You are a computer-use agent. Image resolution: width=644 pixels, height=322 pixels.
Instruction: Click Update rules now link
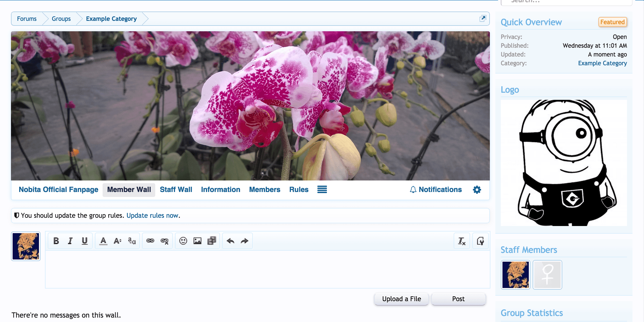pos(152,216)
